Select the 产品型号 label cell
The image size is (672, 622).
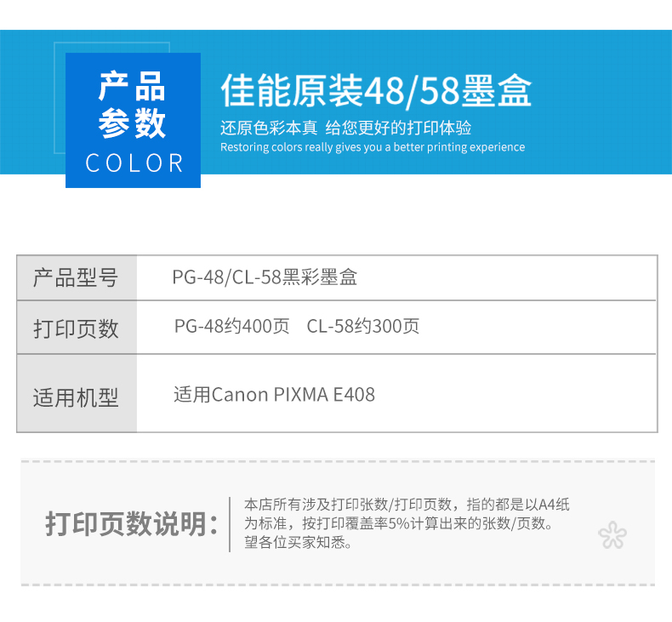[x=77, y=277]
